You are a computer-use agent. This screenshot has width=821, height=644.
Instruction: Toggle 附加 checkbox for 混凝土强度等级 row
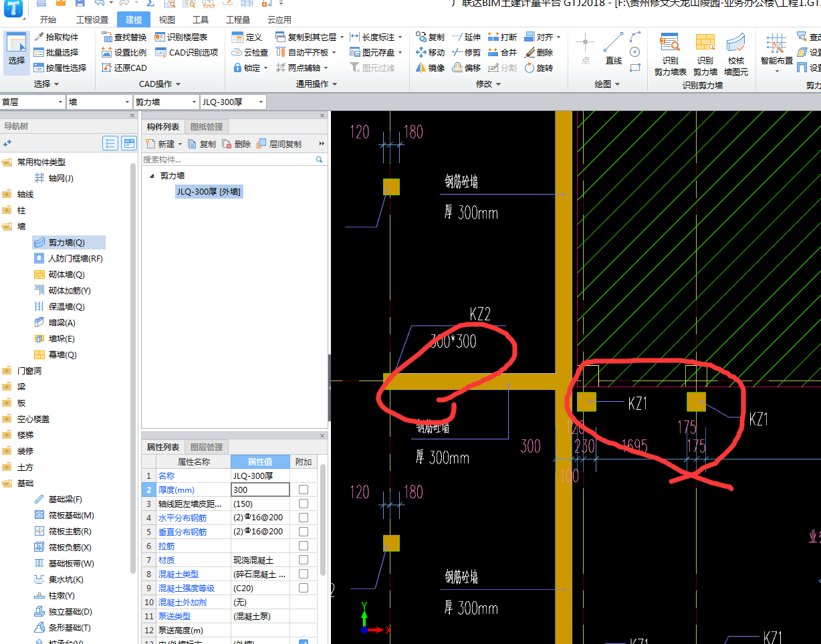(304, 588)
